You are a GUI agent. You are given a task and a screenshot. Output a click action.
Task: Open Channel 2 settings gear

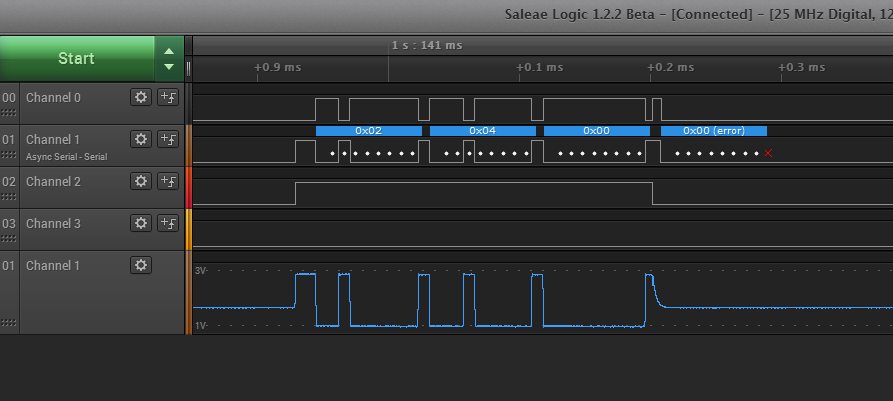pyautogui.click(x=141, y=181)
